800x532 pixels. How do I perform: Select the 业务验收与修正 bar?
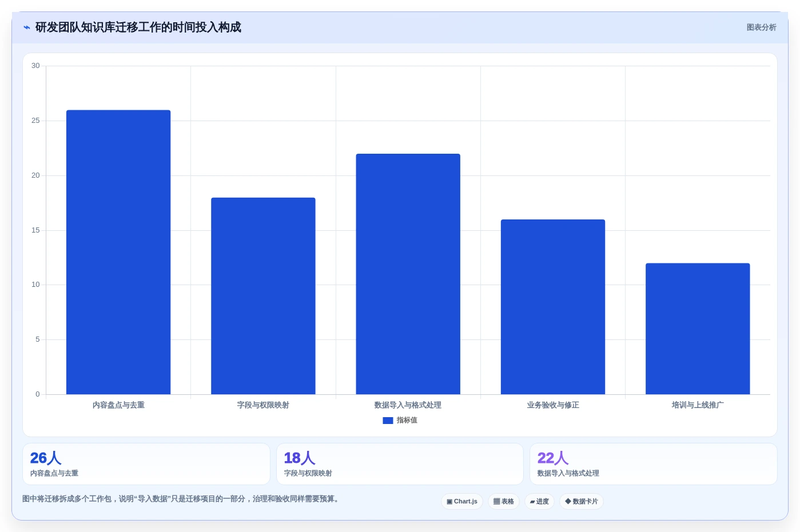point(553,307)
